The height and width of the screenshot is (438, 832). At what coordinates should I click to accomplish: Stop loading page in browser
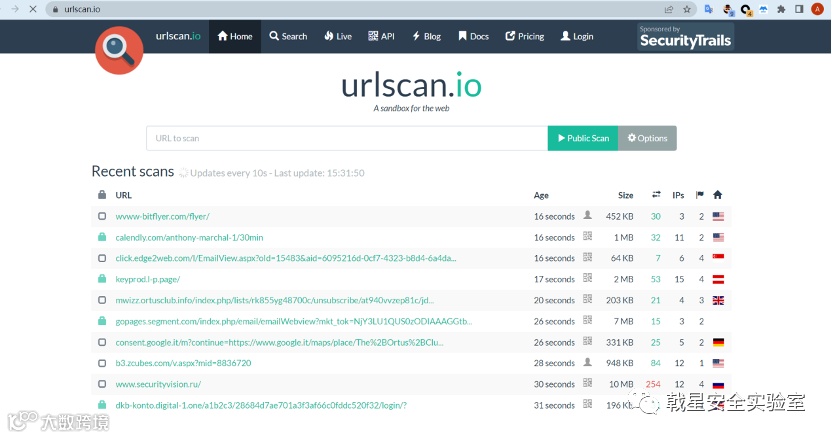[x=33, y=9]
